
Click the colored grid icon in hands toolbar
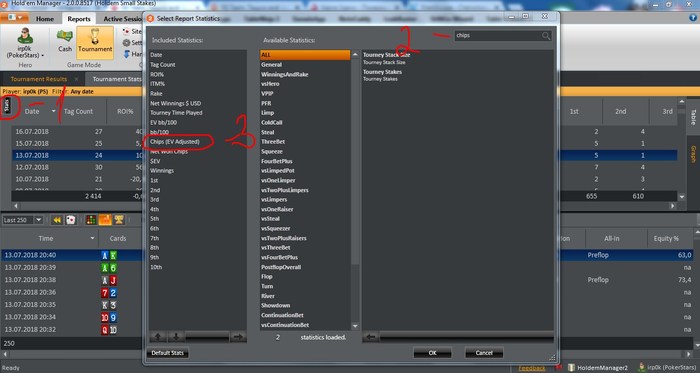(91, 220)
